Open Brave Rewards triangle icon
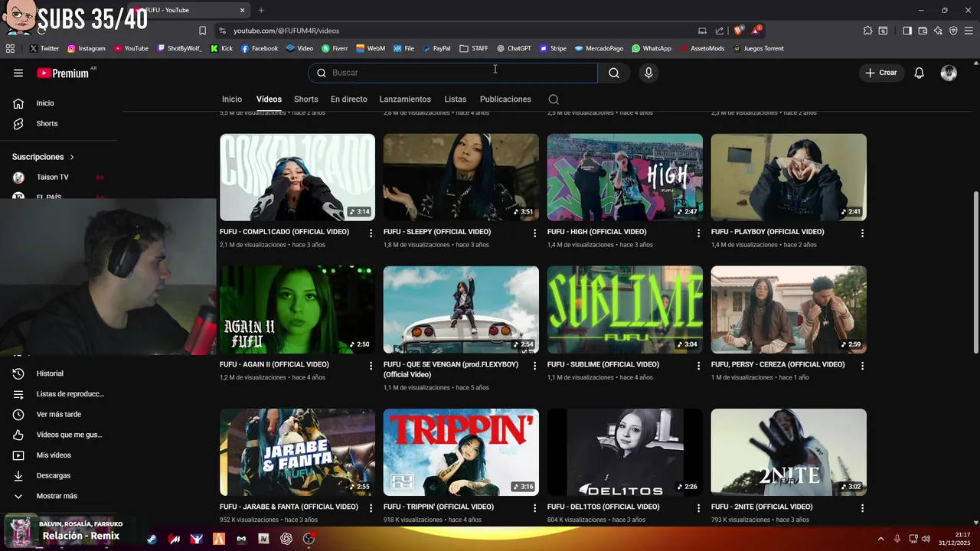 (x=756, y=30)
